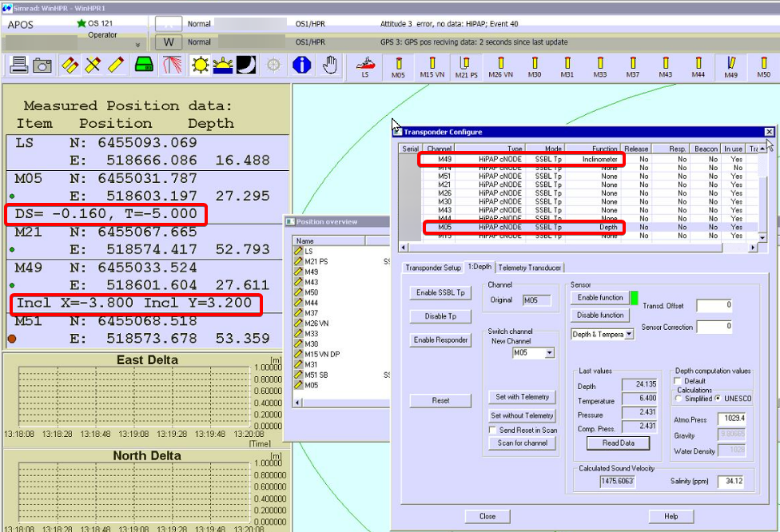Click the camera screenshot icon
780x532 pixels.
tap(42, 66)
